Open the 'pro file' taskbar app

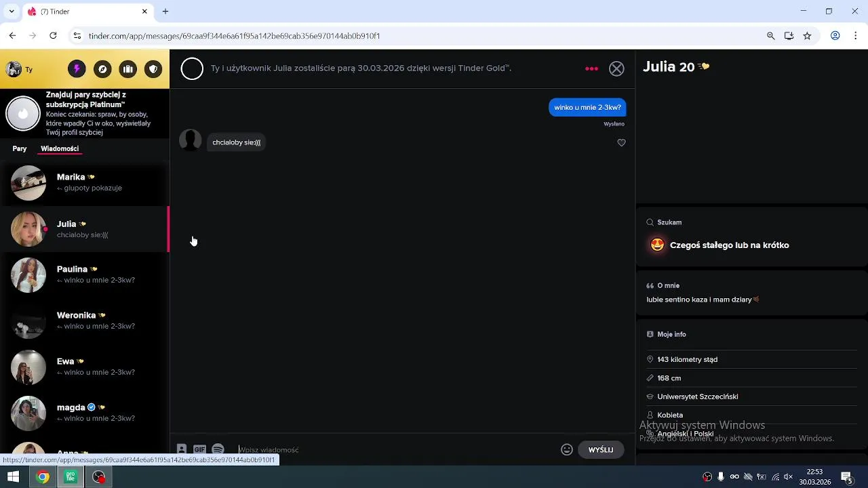coord(71,477)
